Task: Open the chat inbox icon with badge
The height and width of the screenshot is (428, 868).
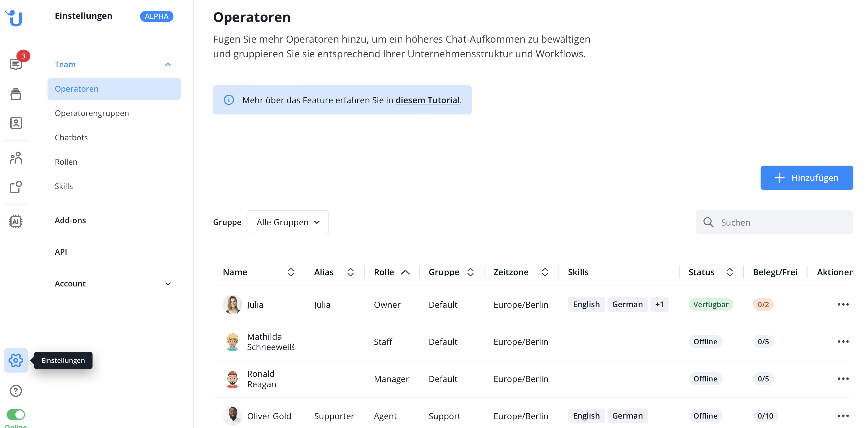Action: pyautogui.click(x=16, y=64)
